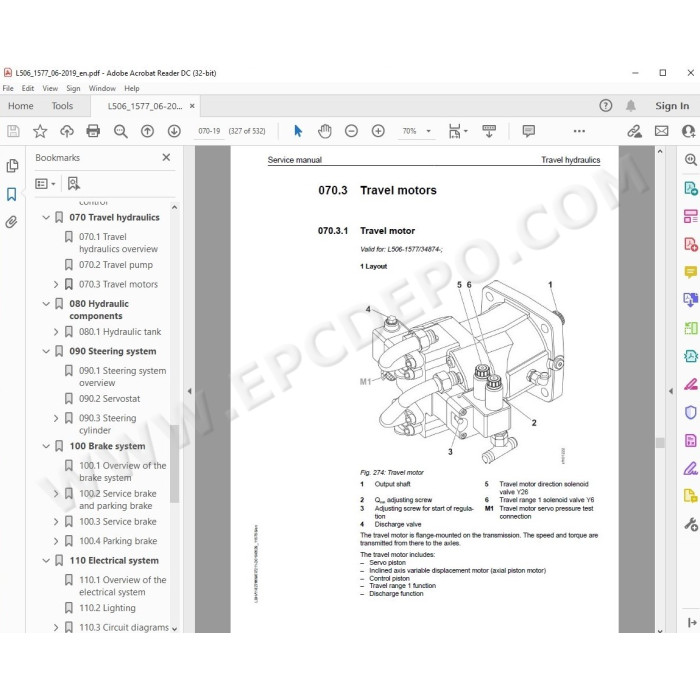This screenshot has width=700, height=700.
Task: Expand the 080.1 Hydraulic tank bookmark
Action: coord(56,332)
